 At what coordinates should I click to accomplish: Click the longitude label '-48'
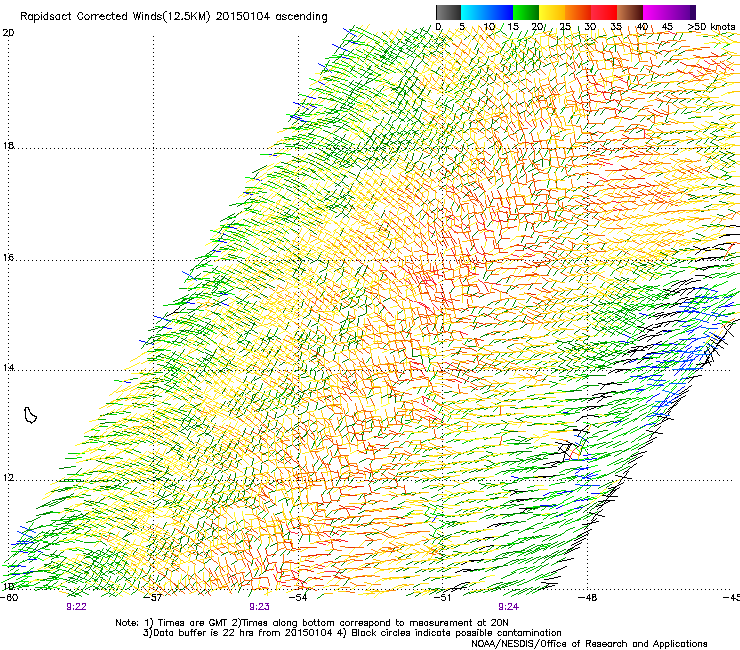[x=588, y=598]
